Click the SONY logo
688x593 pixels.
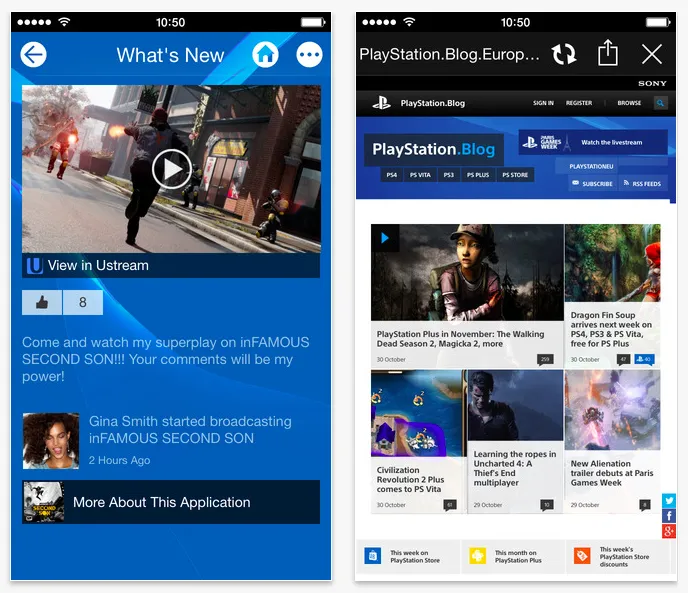(652, 83)
